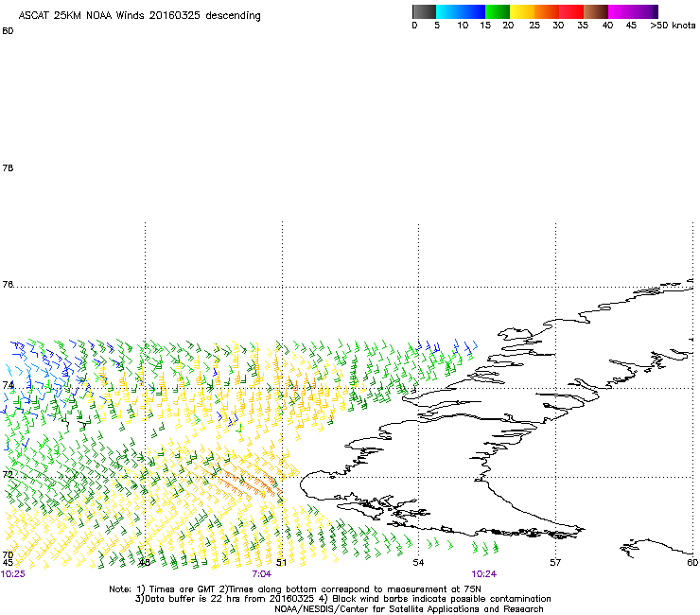This screenshot has width=700, height=615.
Task: Click the green 15–20 knots colorbar segment
Action: [x=498, y=11]
